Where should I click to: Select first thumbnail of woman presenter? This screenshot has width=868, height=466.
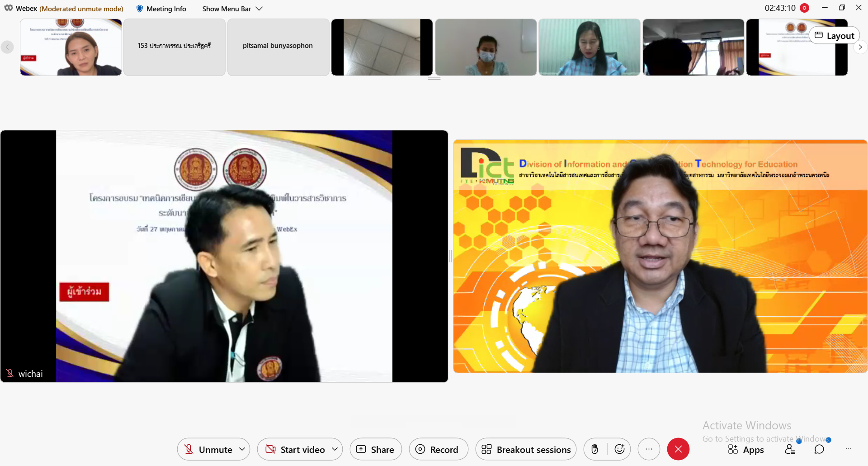click(71, 47)
